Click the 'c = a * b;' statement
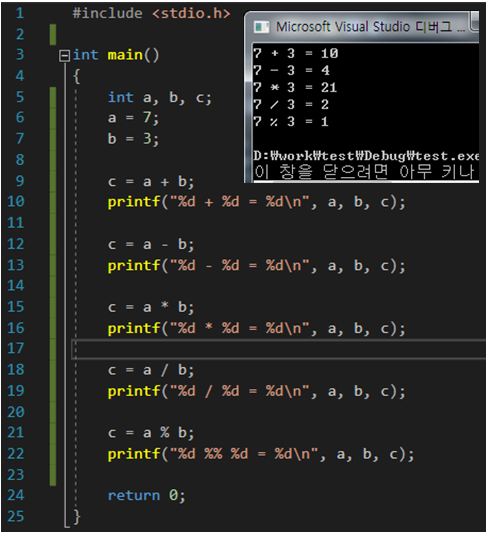 click(x=151, y=308)
